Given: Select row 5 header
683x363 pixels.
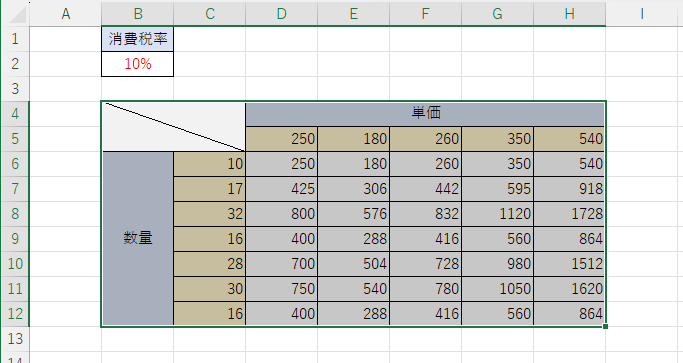Looking at the screenshot, I should point(15,139).
